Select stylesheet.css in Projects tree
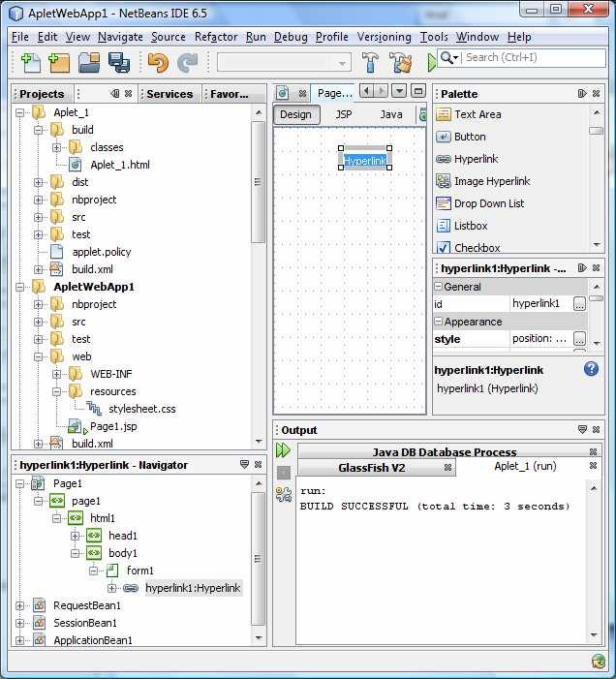616x679 pixels. (142, 409)
